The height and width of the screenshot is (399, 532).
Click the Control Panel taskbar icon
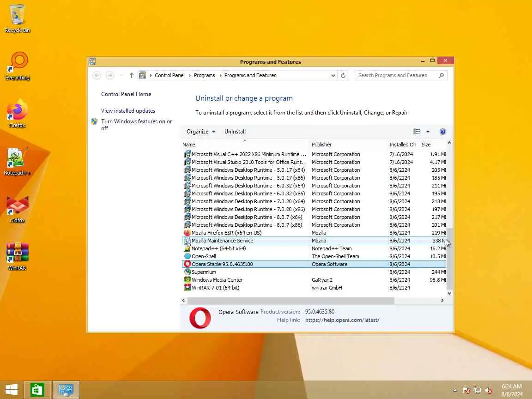coord(66,390)
